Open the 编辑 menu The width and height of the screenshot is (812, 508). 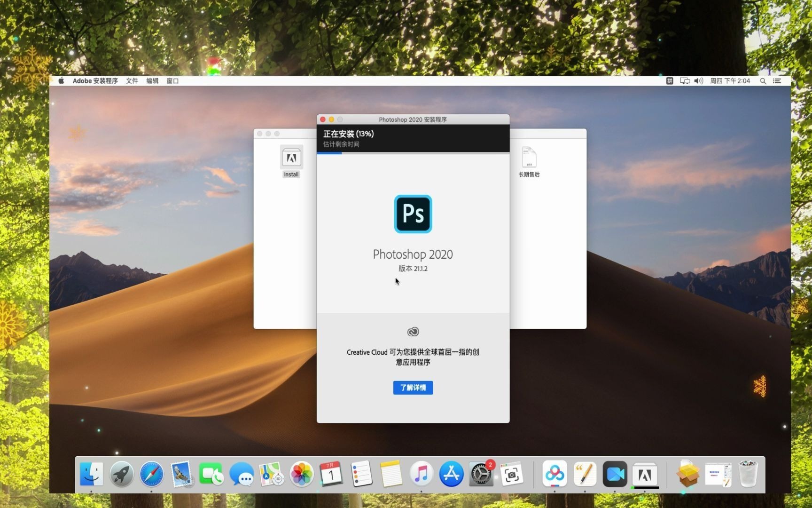pyautogui.click(x=152, y=81)
